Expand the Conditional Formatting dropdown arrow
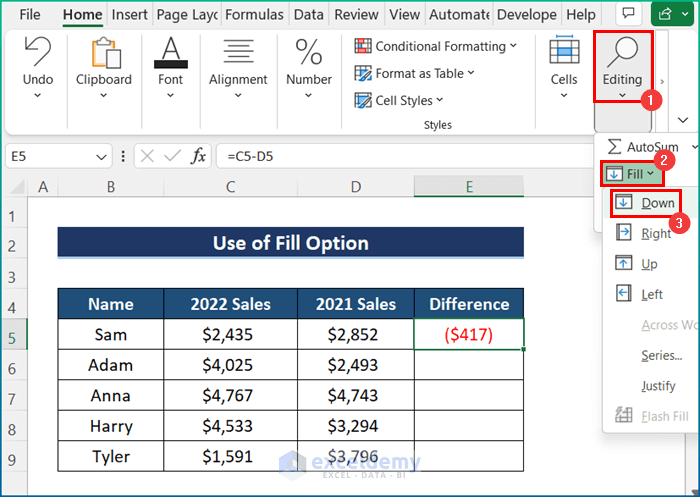The height and width of the screenshot is (497, 700). pyautogui.click(x=513, y=46)
